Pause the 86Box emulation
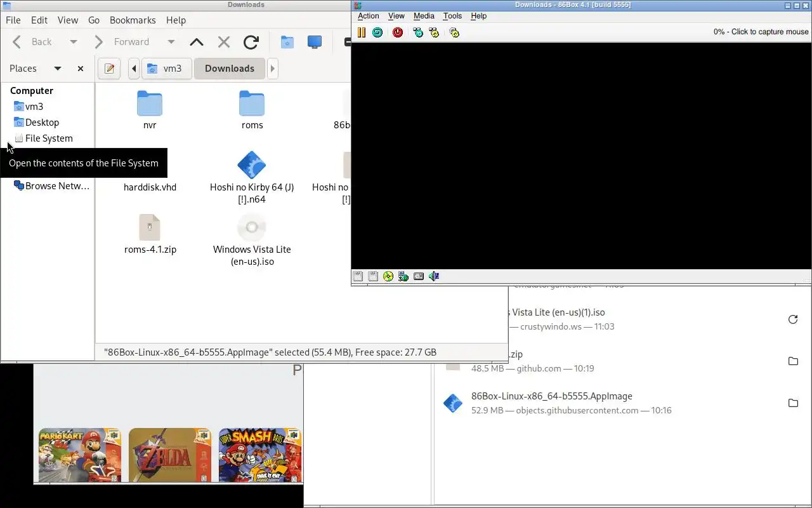The width and height of the screenshot is (812, 508). point(362,32)
